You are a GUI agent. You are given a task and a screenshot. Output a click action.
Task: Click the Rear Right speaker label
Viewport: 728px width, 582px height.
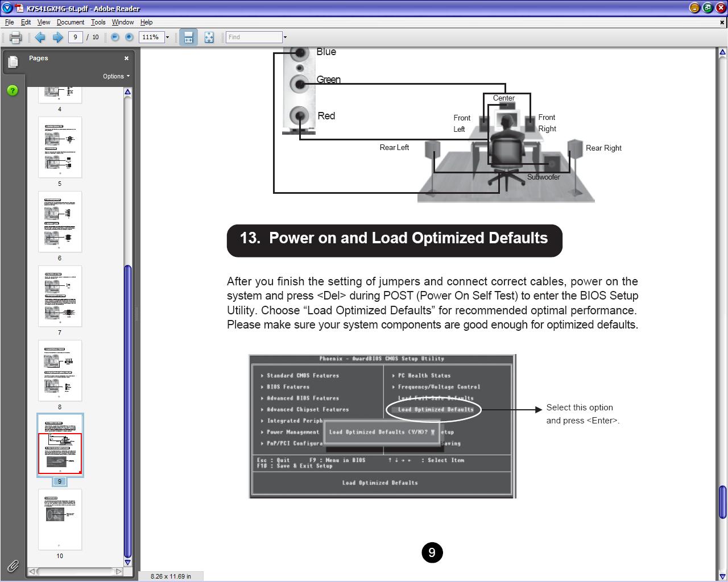[603, 148]
